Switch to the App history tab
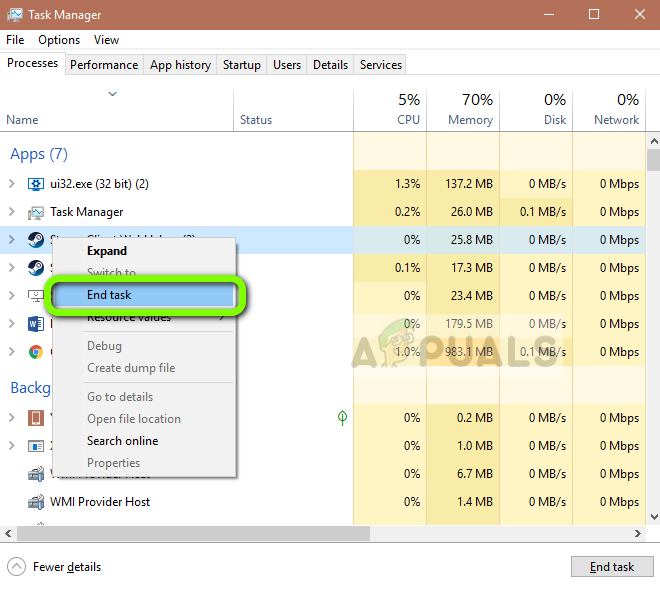This screenshot has height=589, width=660. click(180, 65)
